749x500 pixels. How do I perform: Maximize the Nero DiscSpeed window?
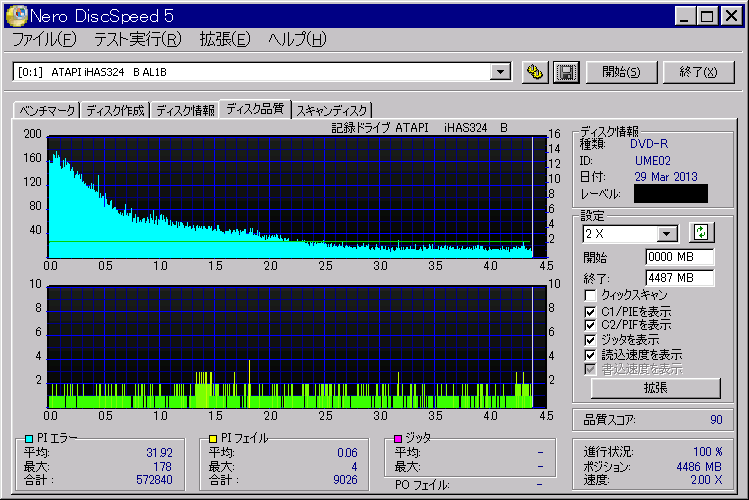pyautogui.click(x=707, y=16)
